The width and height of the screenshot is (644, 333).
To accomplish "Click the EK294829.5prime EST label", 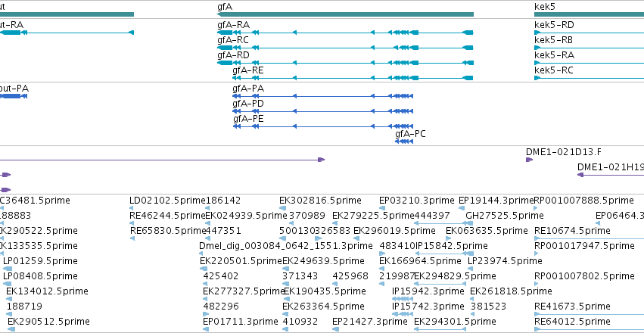I will (x=455, y=276).
